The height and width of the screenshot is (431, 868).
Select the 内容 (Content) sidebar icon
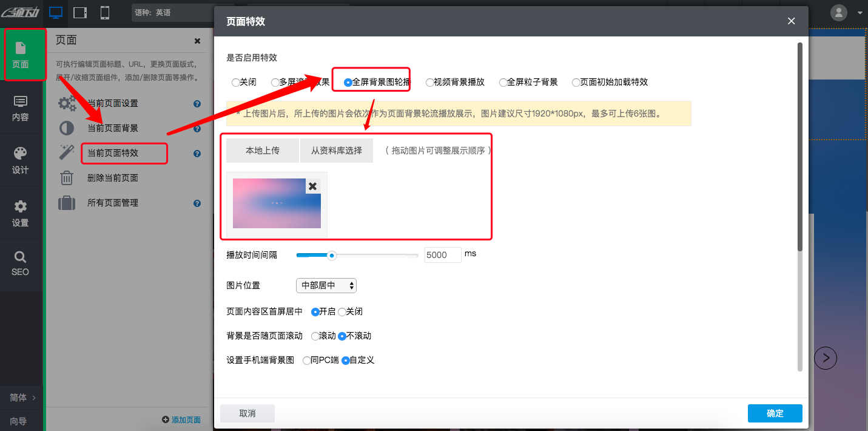[21, 107]
